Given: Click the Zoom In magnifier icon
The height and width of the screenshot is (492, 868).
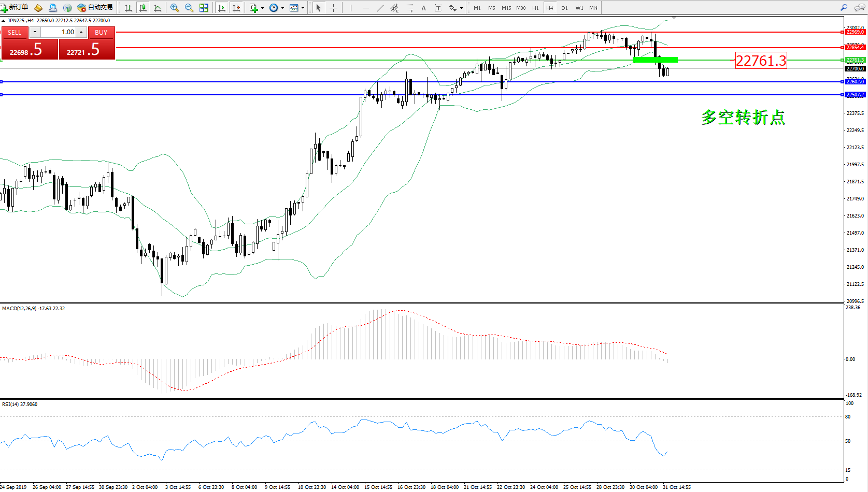Looking at the screenshot, I should (175, 8).
